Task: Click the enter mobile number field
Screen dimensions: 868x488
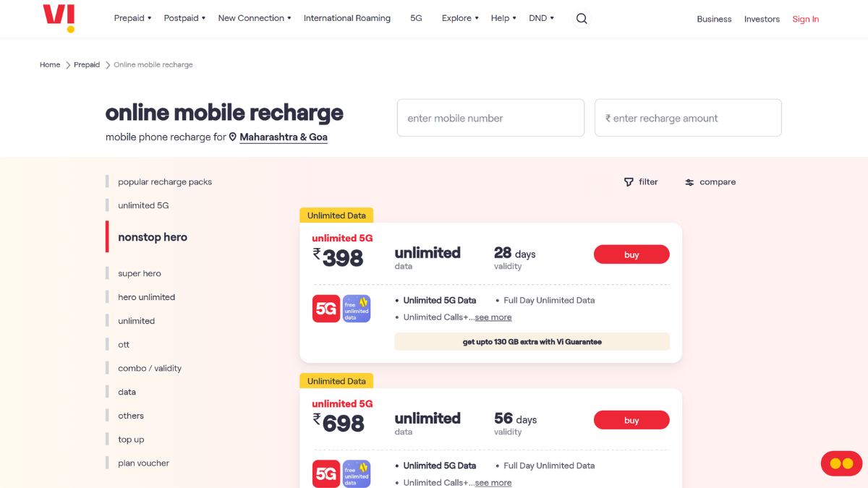Action: coord(490,118)
